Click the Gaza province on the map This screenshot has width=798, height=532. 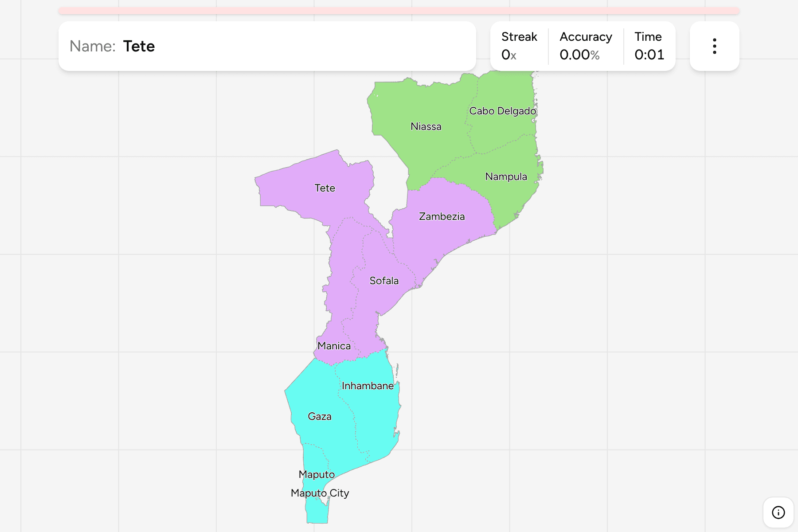pos(319,416)
